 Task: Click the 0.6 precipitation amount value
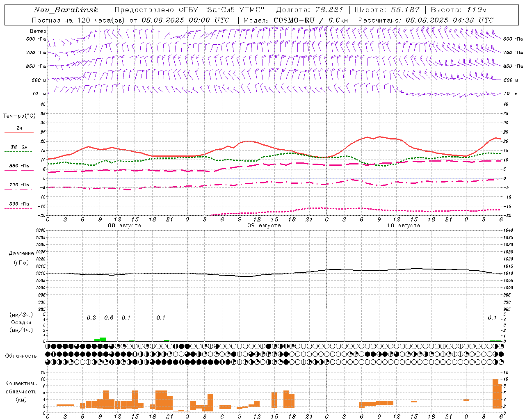[109, 318]
